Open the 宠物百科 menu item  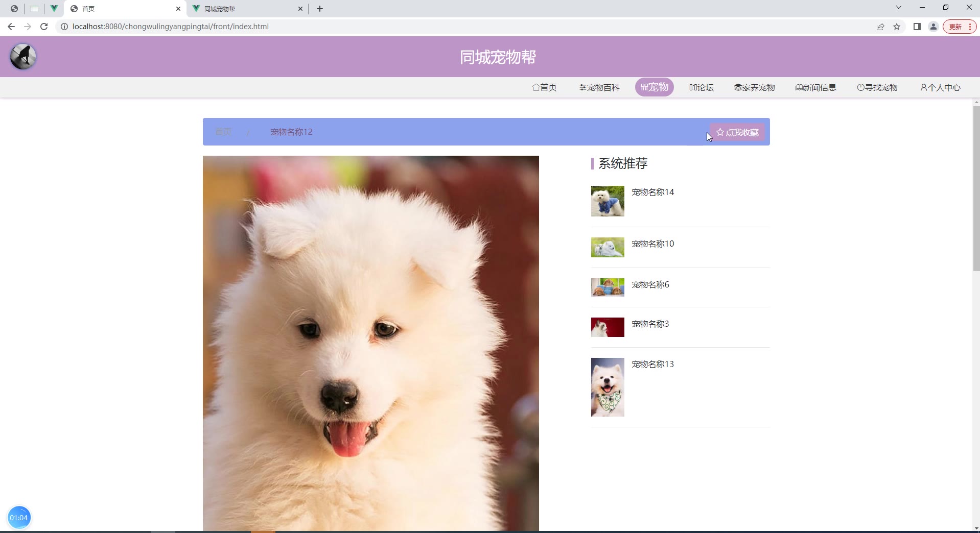(x=599, y=87)
